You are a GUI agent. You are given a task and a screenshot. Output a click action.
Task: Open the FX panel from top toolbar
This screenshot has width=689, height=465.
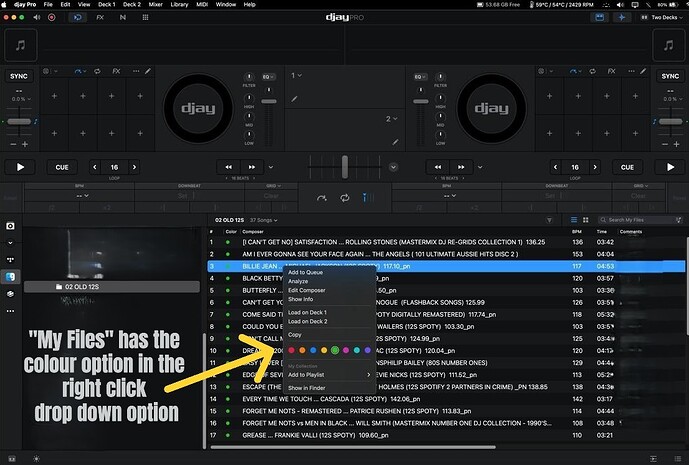100,18
